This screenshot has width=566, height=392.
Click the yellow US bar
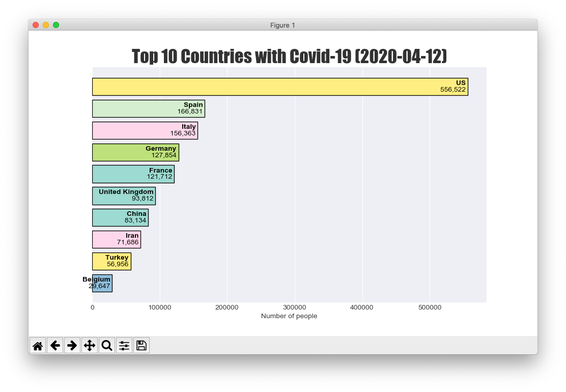(280, 87)
